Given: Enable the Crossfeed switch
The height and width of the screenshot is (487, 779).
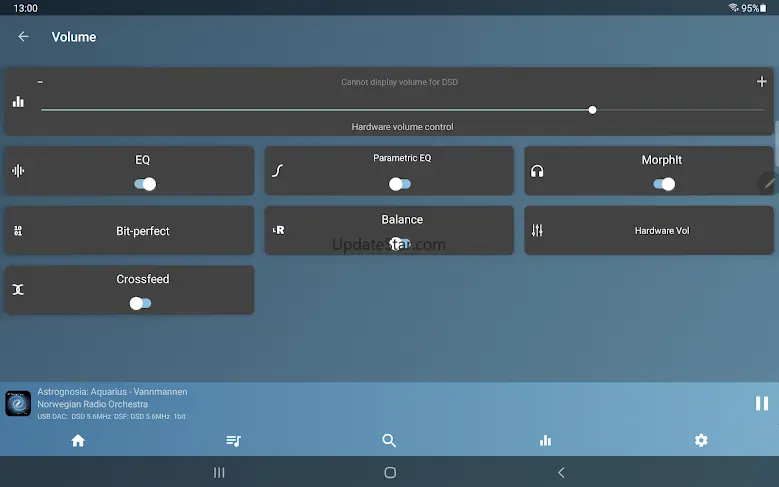Looking at the screenshot, I should [141, 303].
